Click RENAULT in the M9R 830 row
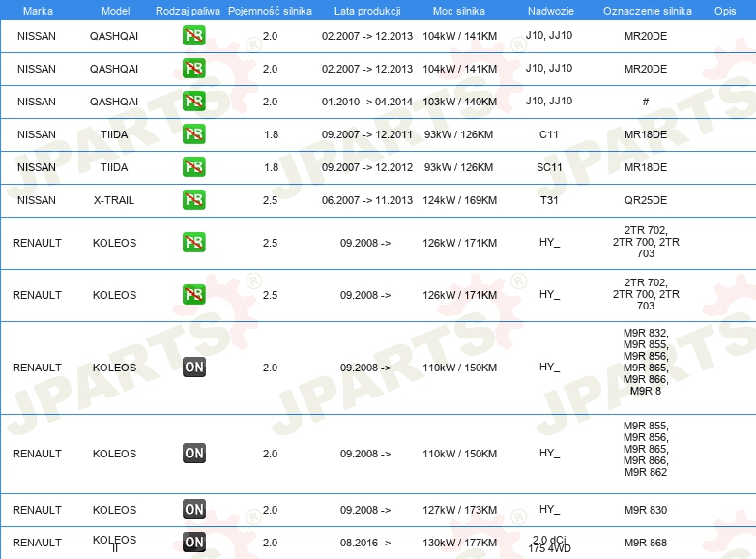Image resolution: width=756 pixels, height=559 pixels. click(37, 510)
